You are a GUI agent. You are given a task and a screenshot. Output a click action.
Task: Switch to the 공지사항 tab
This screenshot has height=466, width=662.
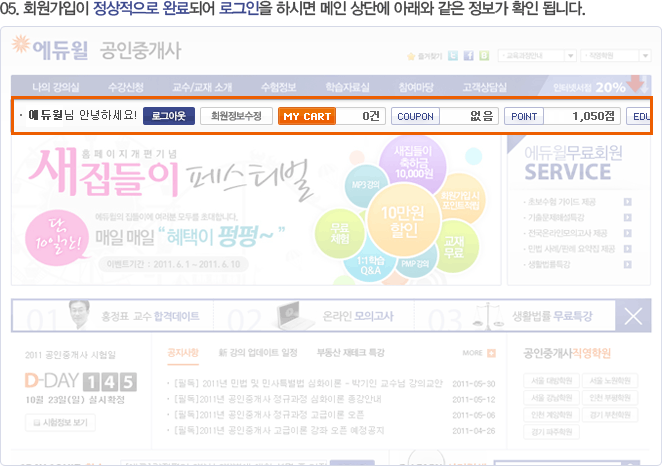(x=181, y=353)
